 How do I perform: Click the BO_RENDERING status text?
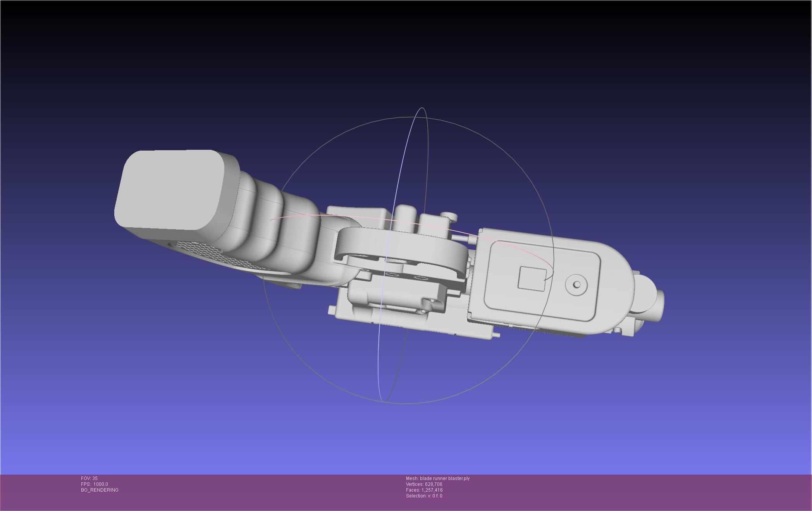100,490
